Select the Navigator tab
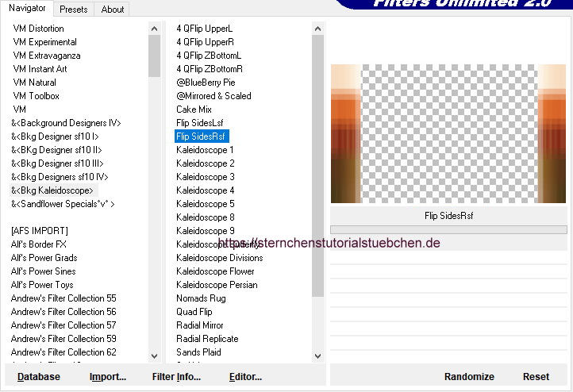 click(x=27, y=8)
